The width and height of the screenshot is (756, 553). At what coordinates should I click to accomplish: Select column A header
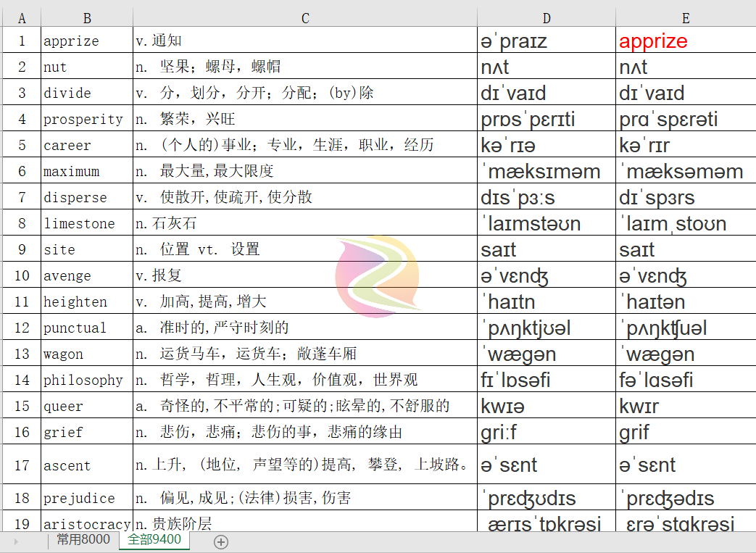point(22,18)
